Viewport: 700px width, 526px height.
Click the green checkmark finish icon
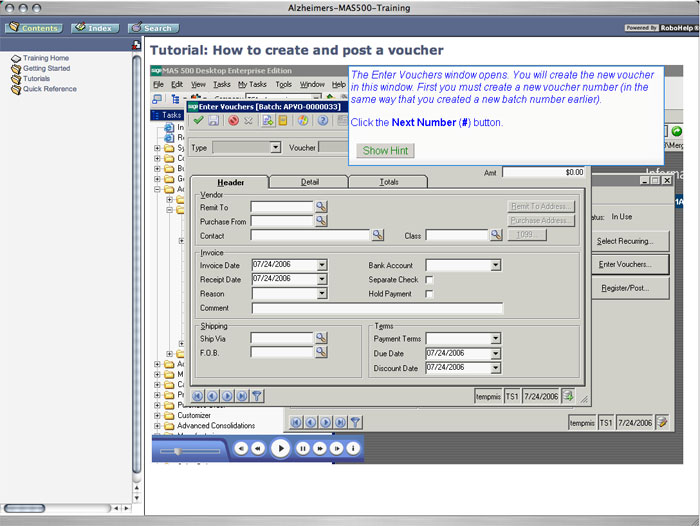click(x=198, y=121)
